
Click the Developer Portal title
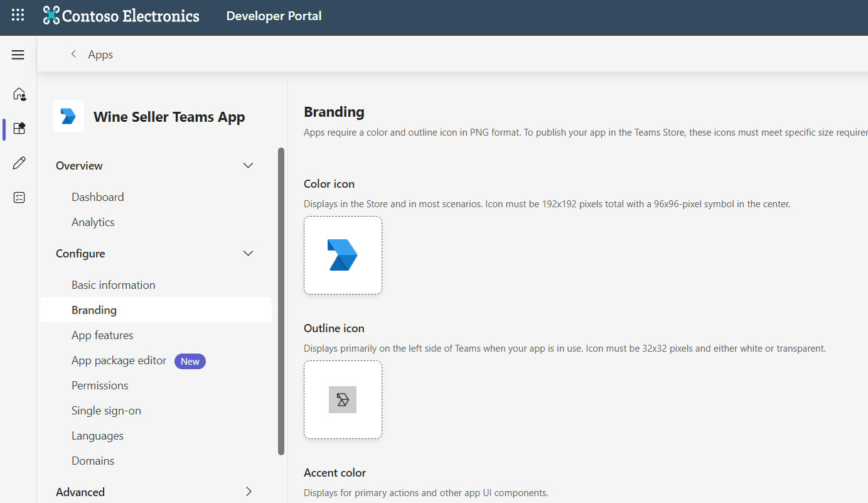[x=274, y=16]
